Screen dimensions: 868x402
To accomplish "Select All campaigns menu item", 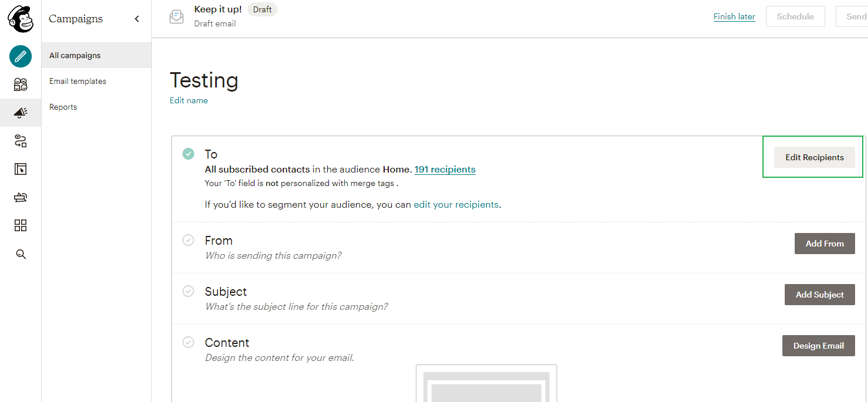I will click(96, 55).
